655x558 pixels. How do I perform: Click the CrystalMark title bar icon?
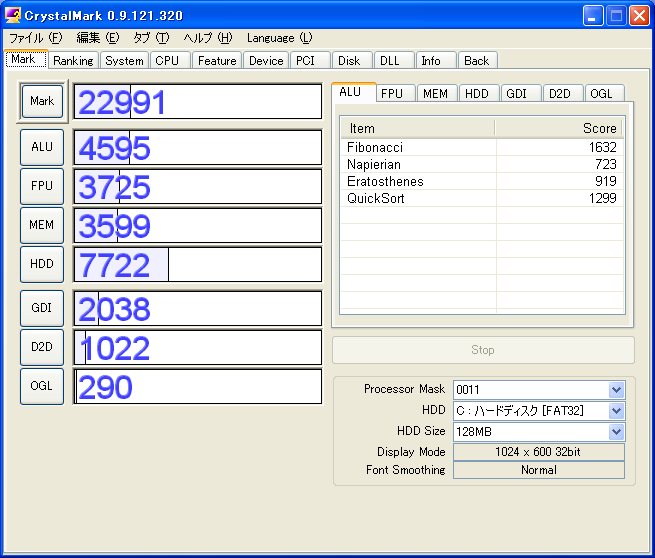(13, 15)
